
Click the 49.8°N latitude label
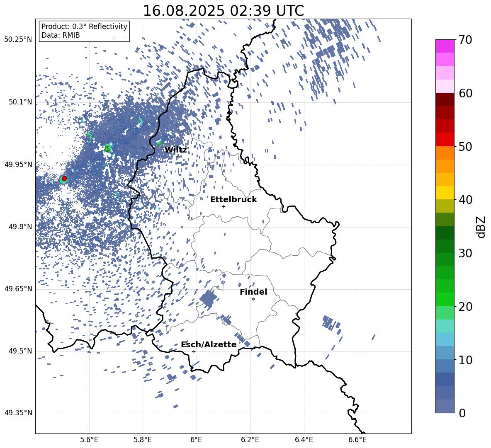pyautogui.click(x=21, y=227)
